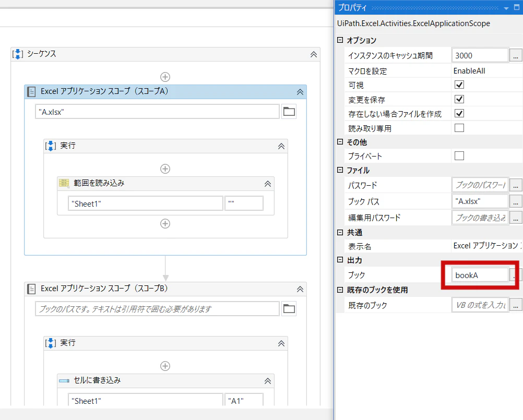The height and width of the screenshot is (420, 523).
Task: Click the Excel scope icon for スコープA
Action: [31, 92]
